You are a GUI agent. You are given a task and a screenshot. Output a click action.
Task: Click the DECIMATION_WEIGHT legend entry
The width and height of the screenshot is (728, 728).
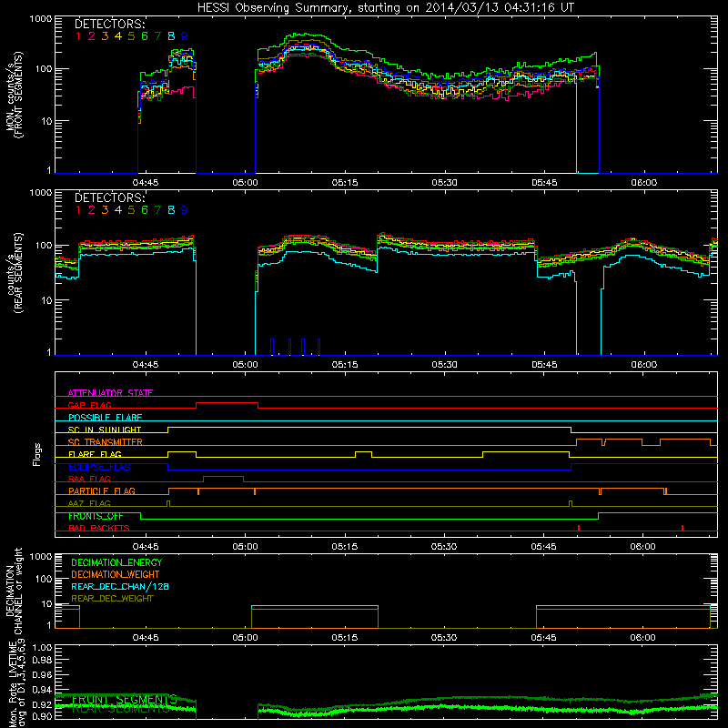pos(116,575)
